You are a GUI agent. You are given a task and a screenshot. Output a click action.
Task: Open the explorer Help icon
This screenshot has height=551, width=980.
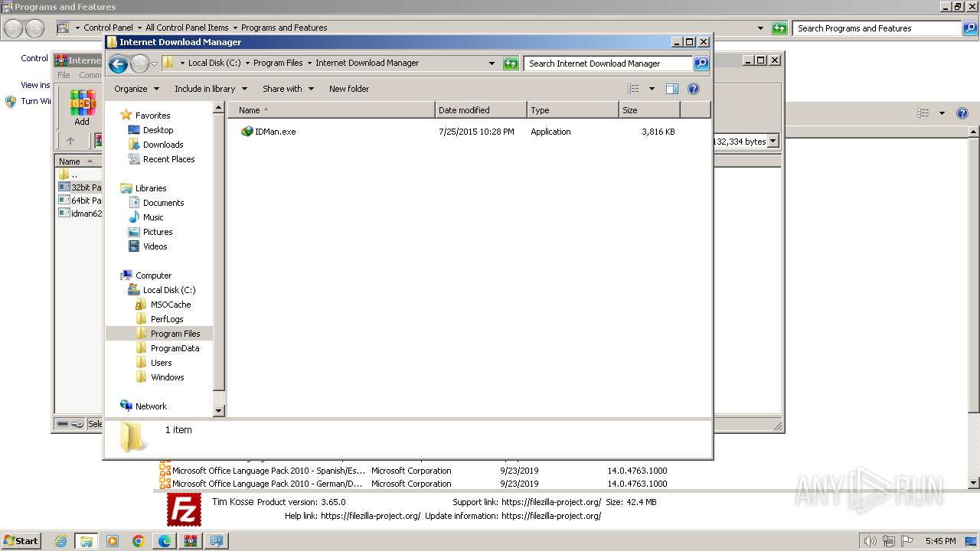pyautogui.click(x=694, y=89)
